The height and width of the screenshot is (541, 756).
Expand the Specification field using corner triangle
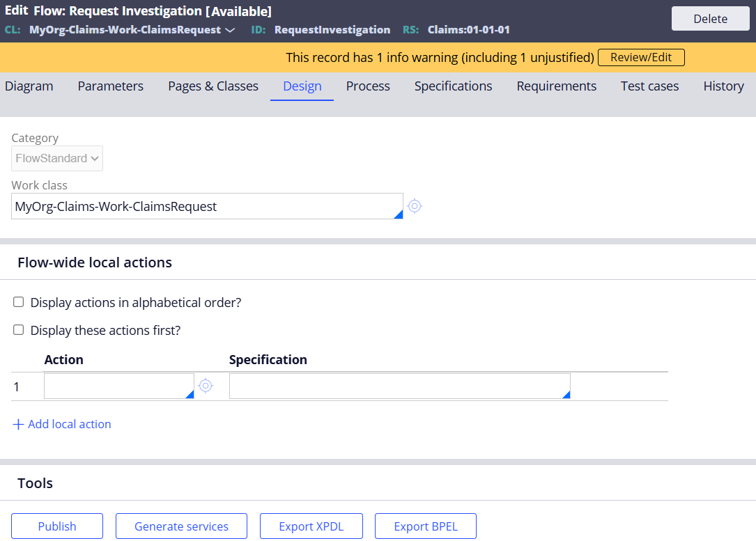[x=566, y=393]
